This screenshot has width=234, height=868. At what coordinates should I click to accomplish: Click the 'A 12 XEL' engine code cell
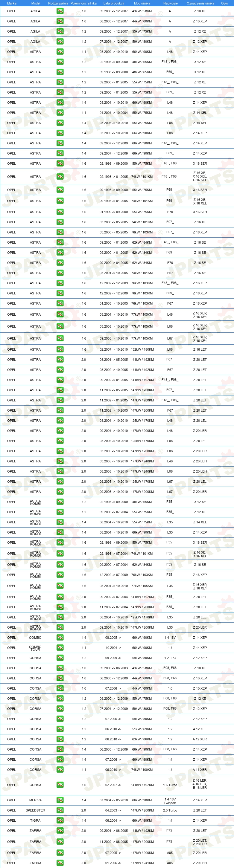(200, 729)
